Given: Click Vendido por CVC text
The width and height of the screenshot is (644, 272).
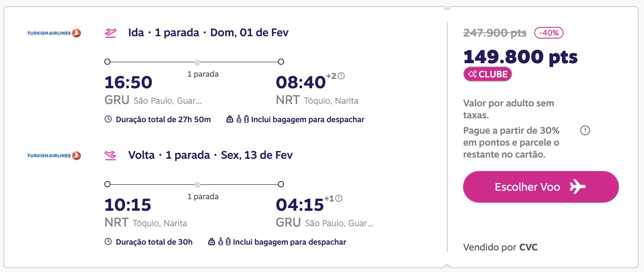Looking at the screenshot, I should coord(500,247).
